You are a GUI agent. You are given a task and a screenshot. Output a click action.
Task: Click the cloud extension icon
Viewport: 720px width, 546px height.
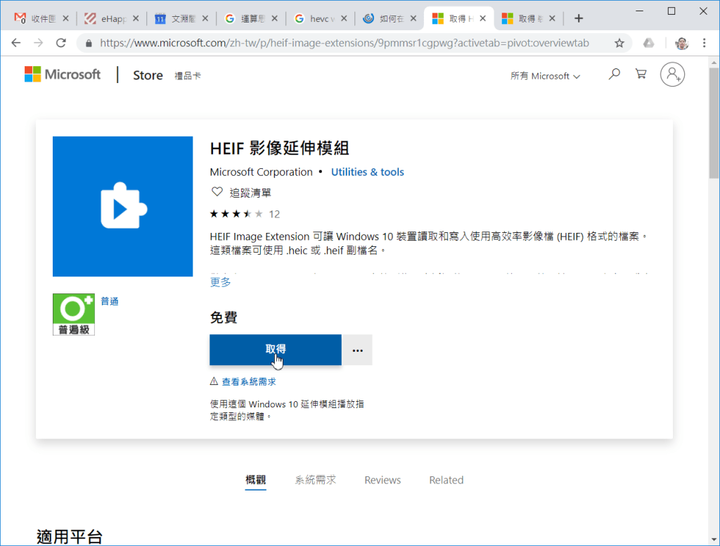click(648, 43)
